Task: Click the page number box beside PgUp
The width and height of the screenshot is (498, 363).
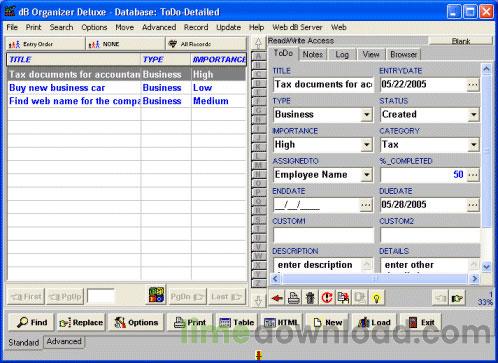Action: coord(101,296)
